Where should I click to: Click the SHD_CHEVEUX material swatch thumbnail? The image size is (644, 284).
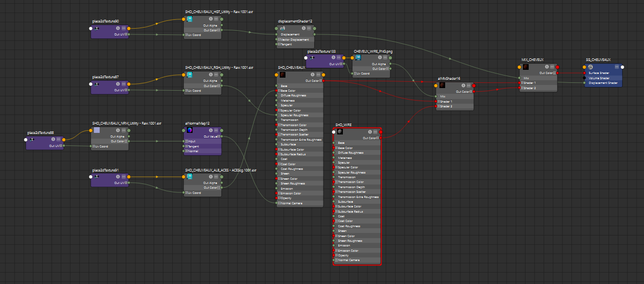(282, 75)
